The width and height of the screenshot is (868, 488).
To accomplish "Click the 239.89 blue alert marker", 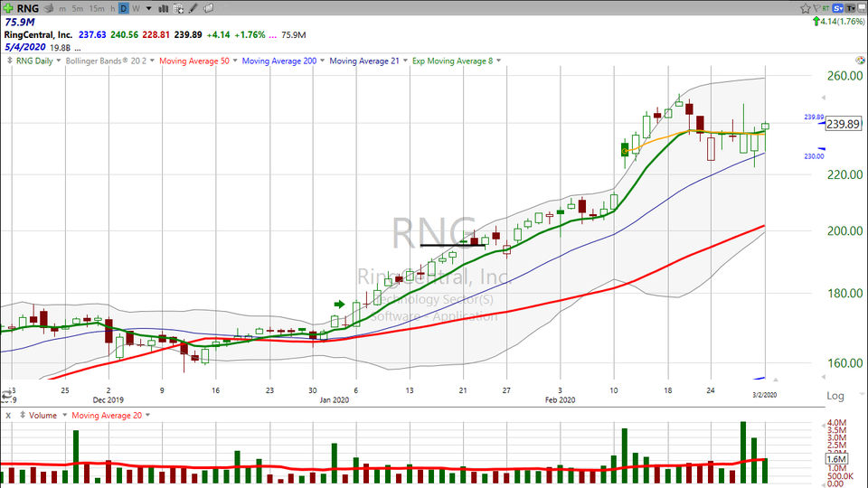I will (815, 117).
